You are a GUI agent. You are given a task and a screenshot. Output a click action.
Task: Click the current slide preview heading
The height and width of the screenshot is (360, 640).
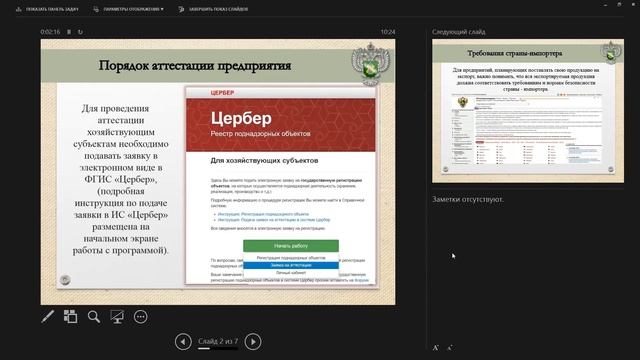point(195,66)
